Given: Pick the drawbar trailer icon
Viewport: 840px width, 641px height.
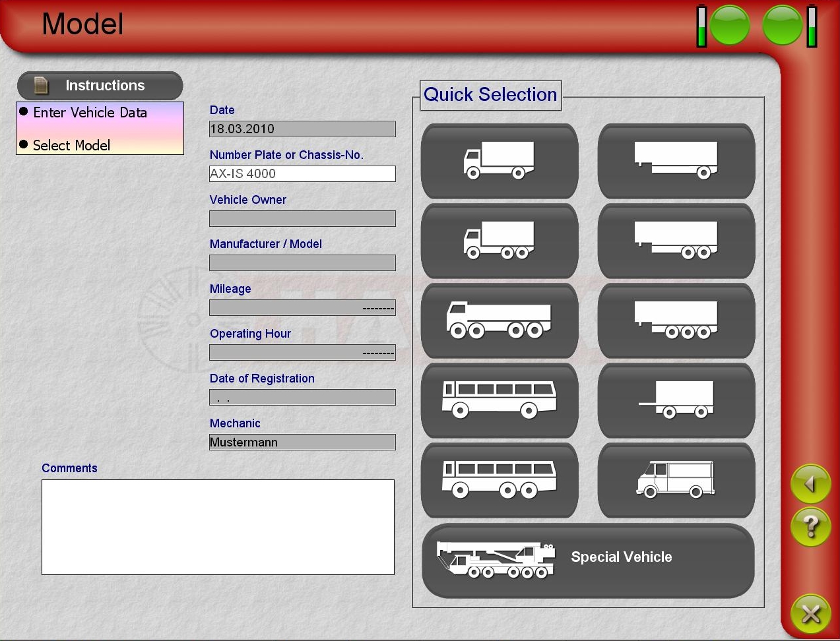Looking at the screenshot, I should (x=676, y=400).
